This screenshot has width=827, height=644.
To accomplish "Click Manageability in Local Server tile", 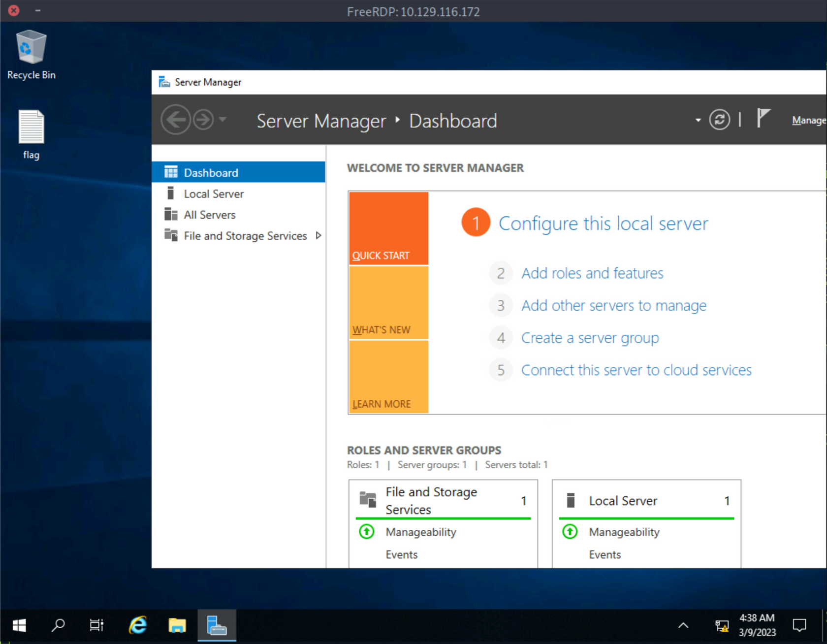I will point(624,532).
